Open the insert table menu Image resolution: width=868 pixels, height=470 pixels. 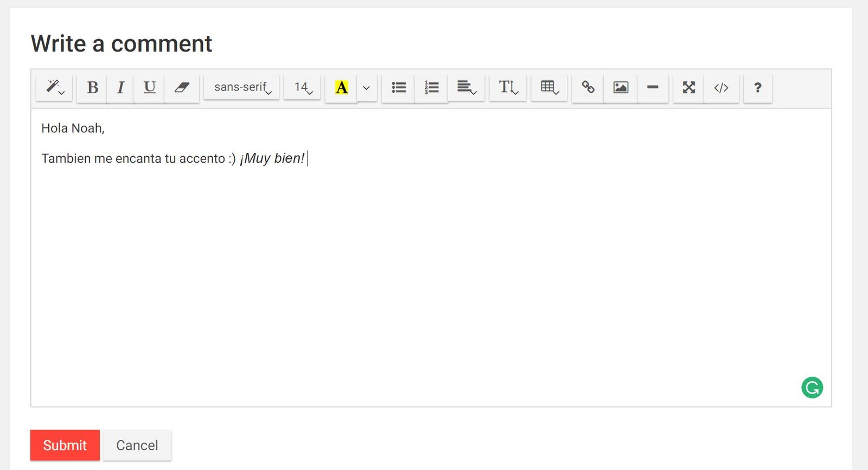tap(549, 87)
